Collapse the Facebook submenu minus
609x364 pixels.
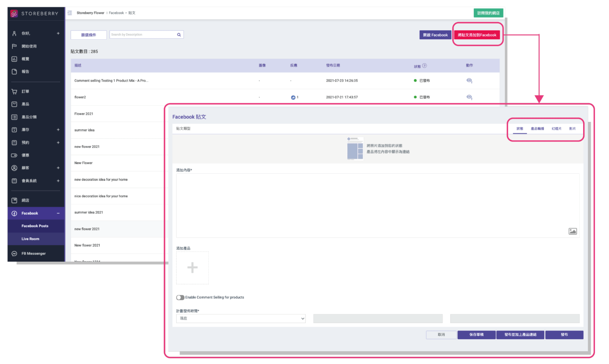58,213
